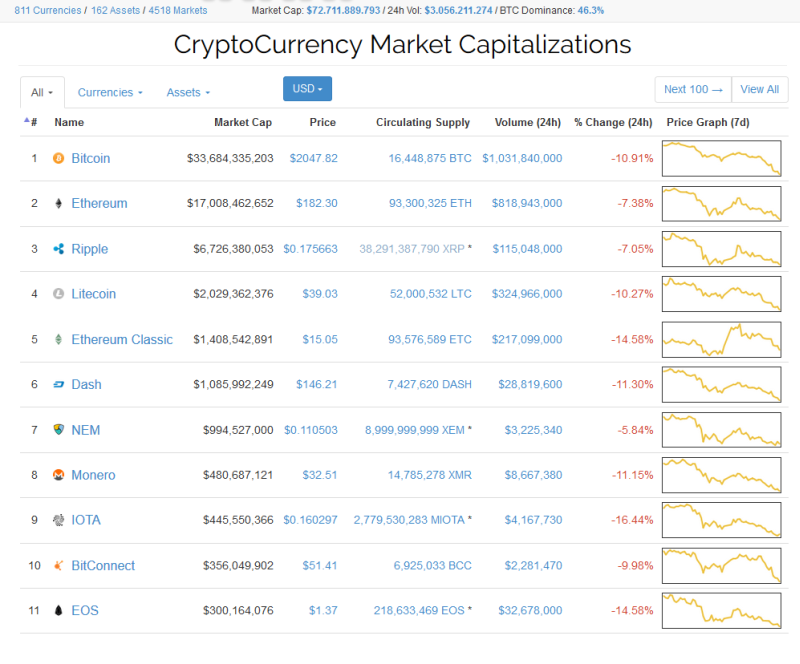800x664 pixels.
Task: Sort by the rank number column
Action: pyautogui.click(x=33, y=122)
